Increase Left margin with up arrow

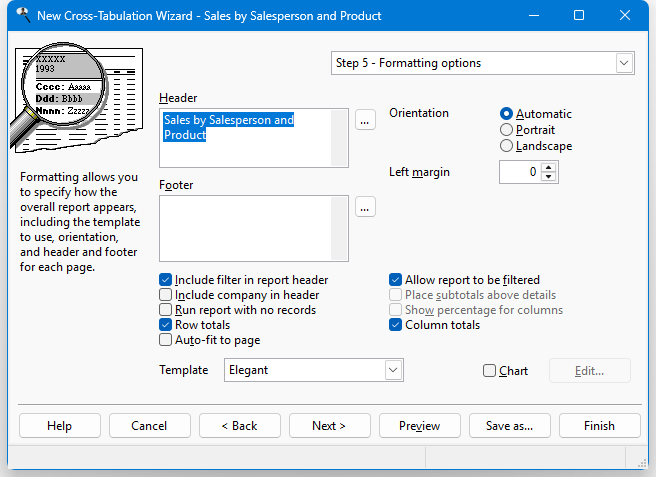coord(549,167)
